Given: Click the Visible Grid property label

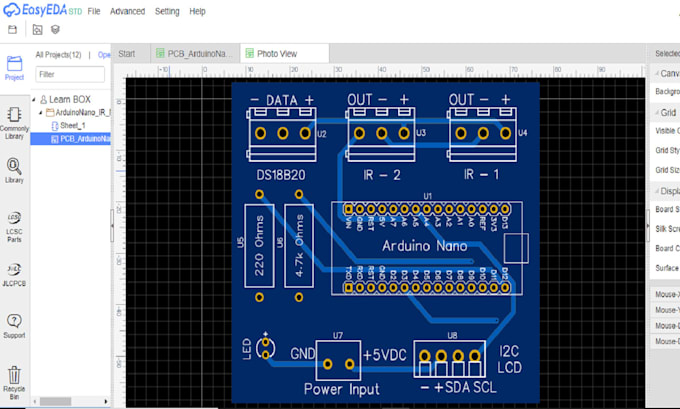Looking at the screenshot, I should click(x=667, y=131).
